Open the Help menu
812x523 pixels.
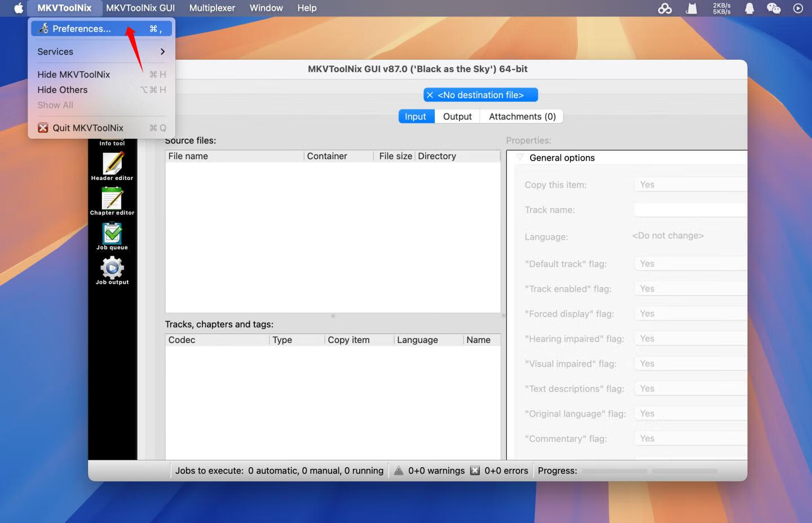tap(307, 8)
